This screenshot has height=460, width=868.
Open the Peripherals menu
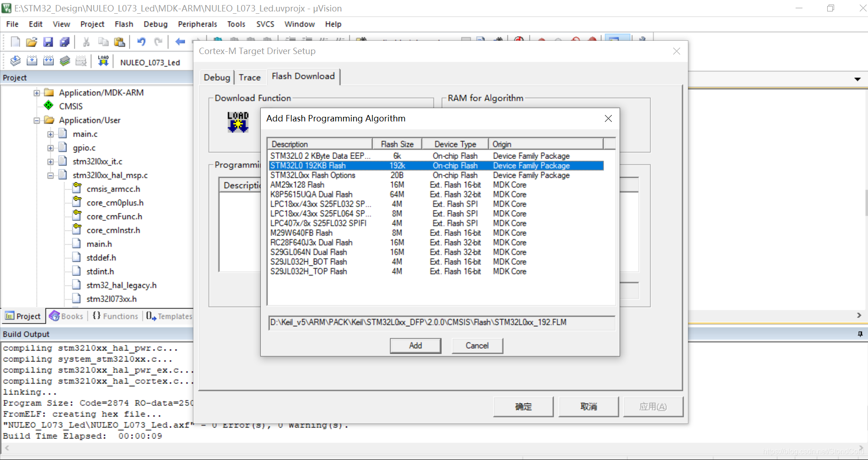[x=197, y=24]
